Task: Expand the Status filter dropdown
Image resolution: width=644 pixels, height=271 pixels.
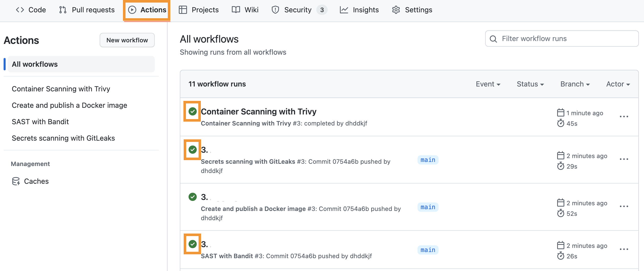Action: (530, 84)
